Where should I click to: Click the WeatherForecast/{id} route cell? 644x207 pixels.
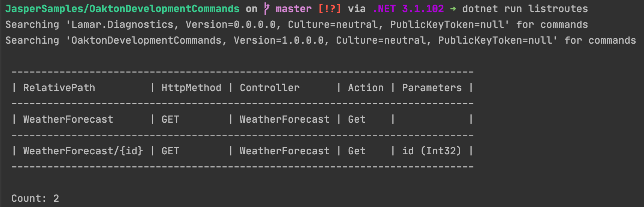(x=83, y=151)
